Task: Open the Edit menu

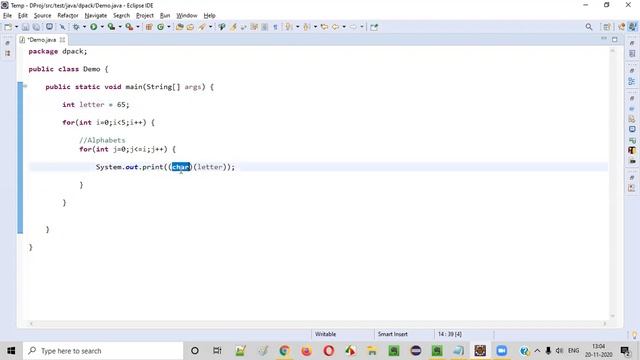Action: pos(22,16)
